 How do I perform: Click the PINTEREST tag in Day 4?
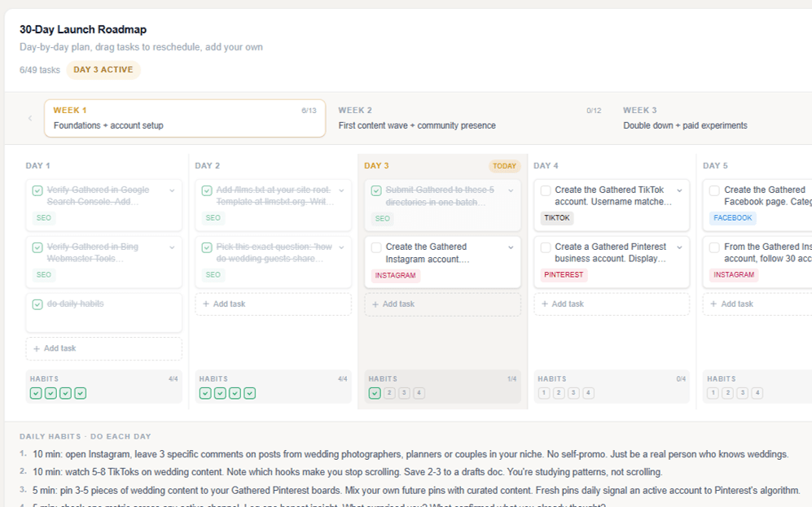(x=564, y=275)
